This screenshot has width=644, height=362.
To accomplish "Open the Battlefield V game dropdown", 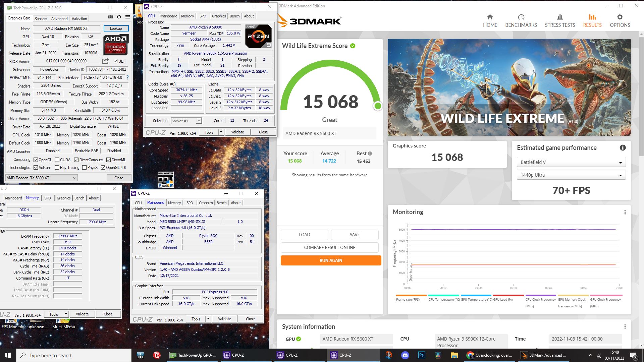I will pos(571,162).
